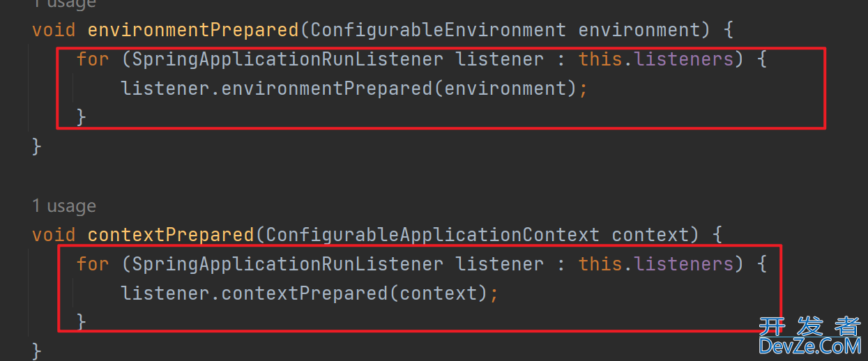Click the listener.environmentPrepared call inside the loop

[276, 89]
